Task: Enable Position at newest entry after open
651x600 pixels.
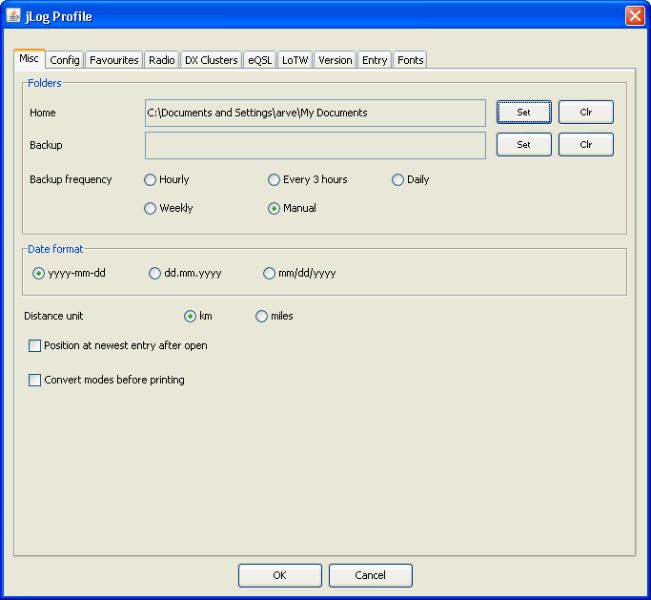Action: pos(36,346)
